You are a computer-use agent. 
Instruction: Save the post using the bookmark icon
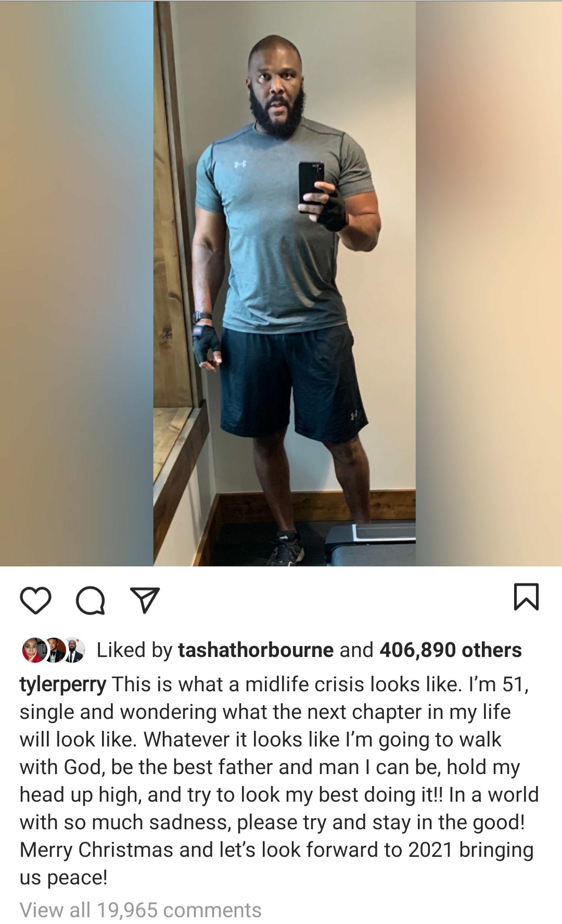[x=526, y=597]
